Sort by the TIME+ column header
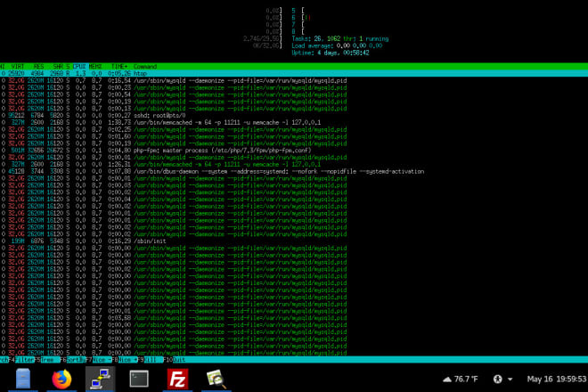The image size is (588, 392). [119, 67]
